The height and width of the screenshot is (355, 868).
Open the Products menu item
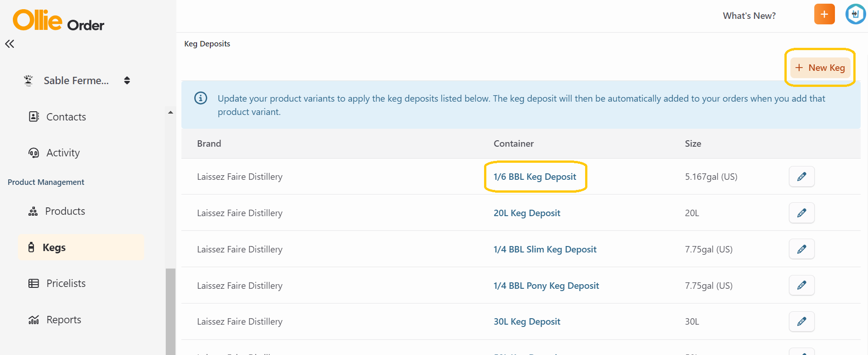pos(65,211)
